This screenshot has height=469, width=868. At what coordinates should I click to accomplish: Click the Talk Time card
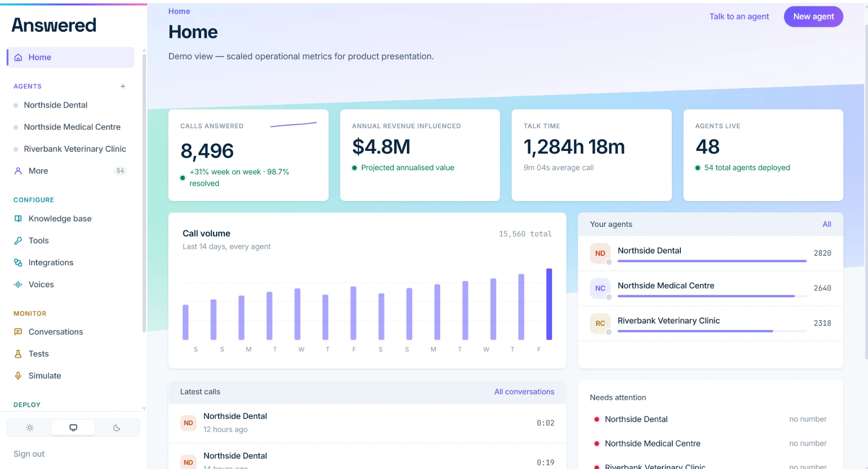(x=591, y=155)
